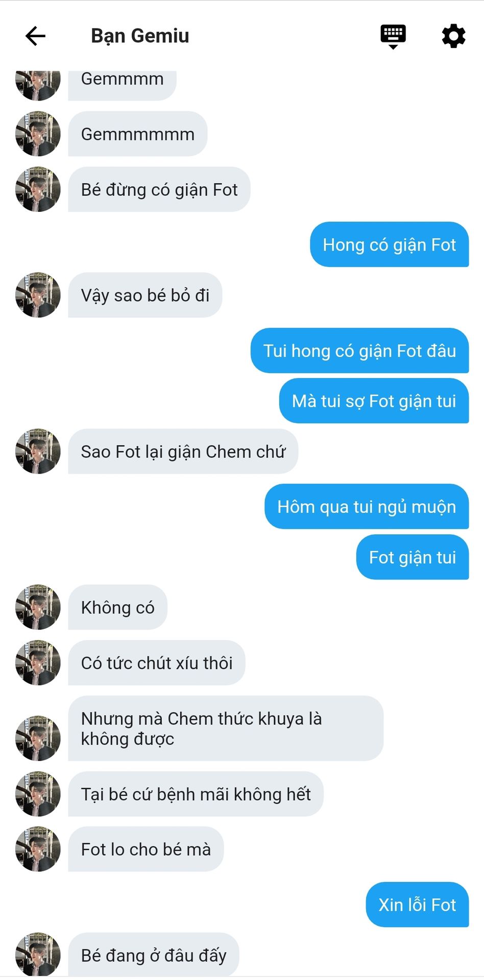This screenshot has height=980, width=484.
Task: Select 'Hôm qua tui ngủ muộn' message
Action: [367, 507]
